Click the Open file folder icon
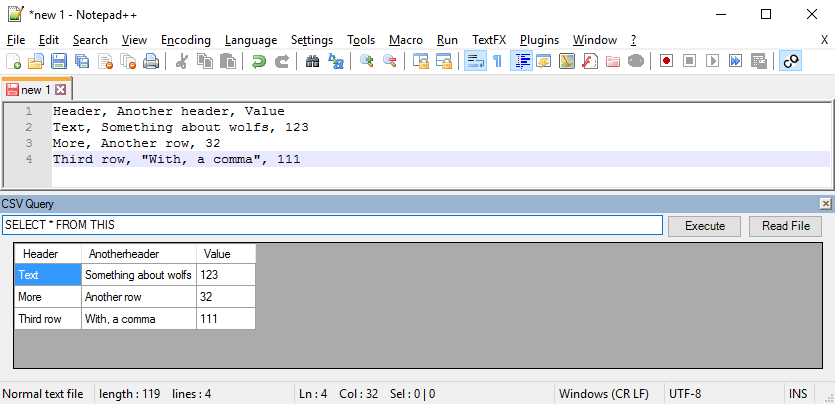 [x=36, y=61]
